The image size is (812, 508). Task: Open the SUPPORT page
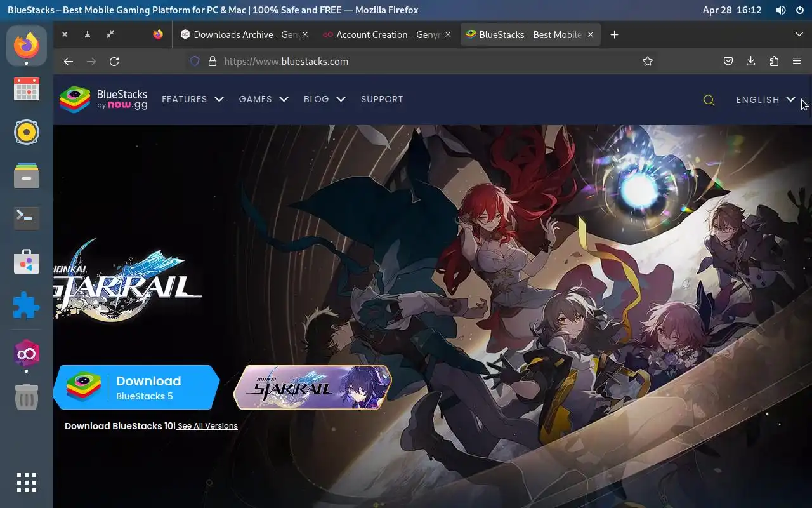point(382,99)
